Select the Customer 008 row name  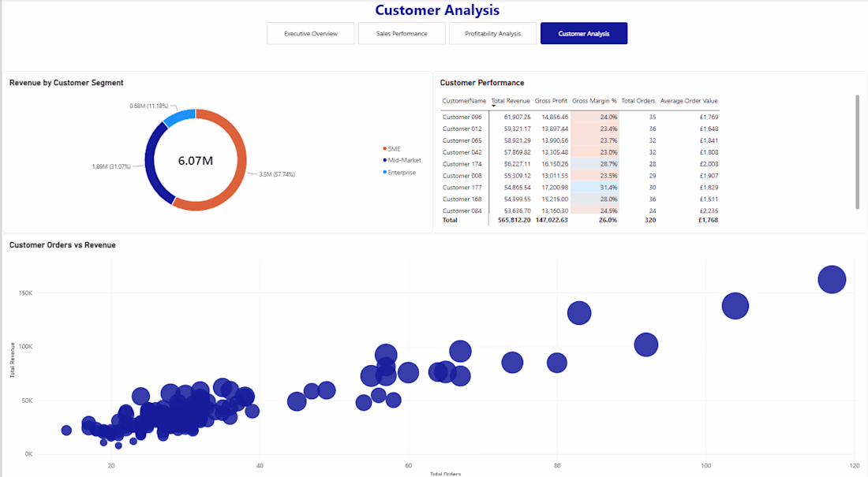click(462, 175)
